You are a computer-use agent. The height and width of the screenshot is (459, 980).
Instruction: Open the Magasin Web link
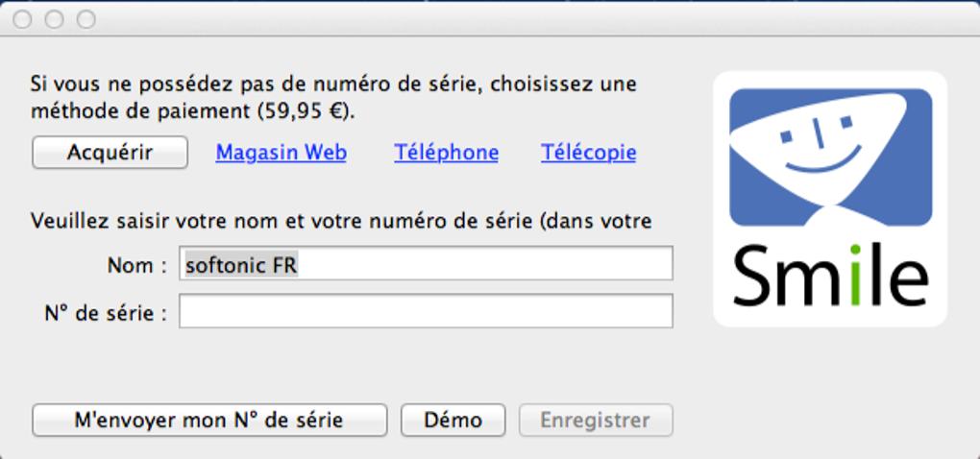281,153
